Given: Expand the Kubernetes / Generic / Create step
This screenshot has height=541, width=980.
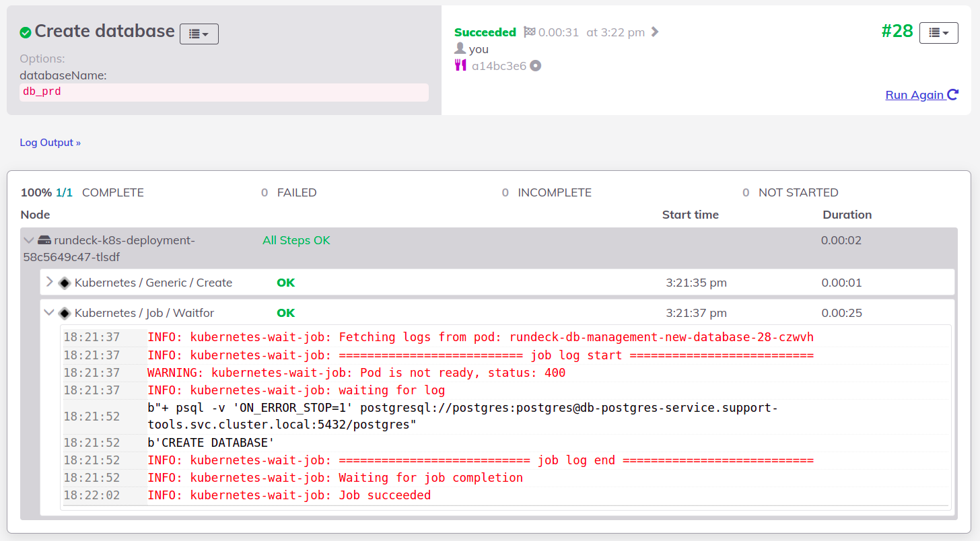Looking at the screenshot, I should click(x=49, y=282).
